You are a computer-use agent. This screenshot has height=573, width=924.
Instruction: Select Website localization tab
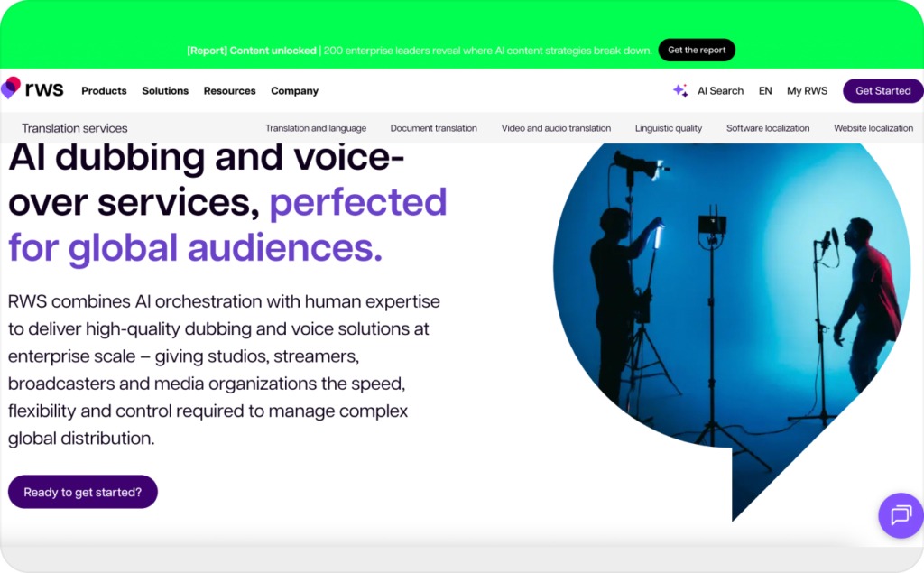point(873,128)
